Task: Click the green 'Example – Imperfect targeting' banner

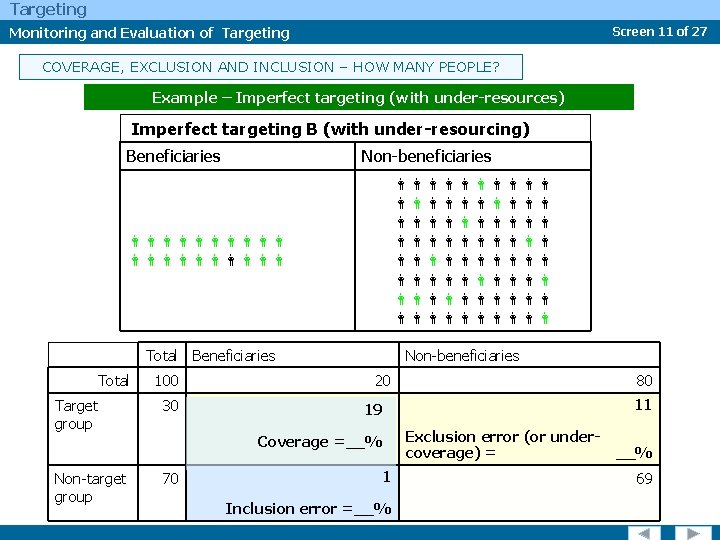Action: (x=359, y=97)
